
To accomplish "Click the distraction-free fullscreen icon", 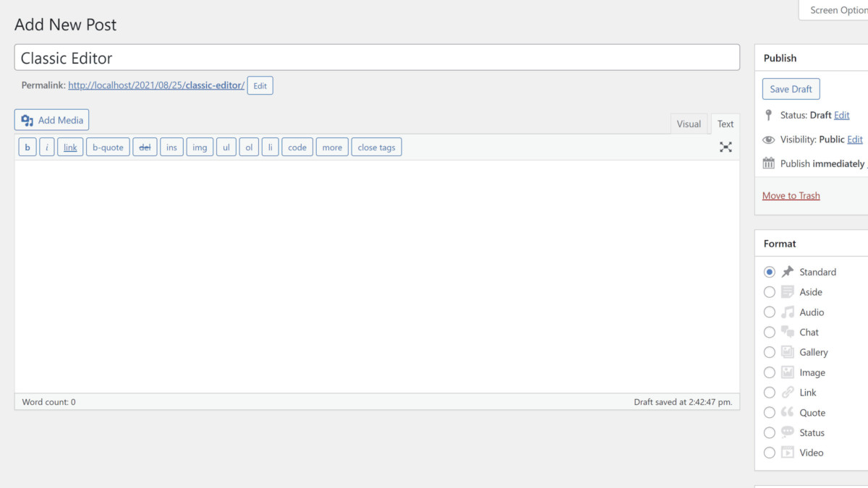I will pos(726,147).
